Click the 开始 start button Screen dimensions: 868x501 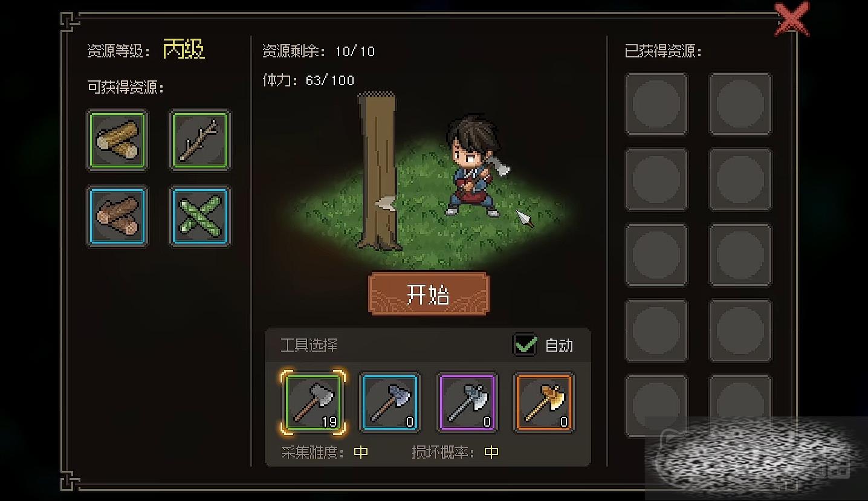[429, 294]
